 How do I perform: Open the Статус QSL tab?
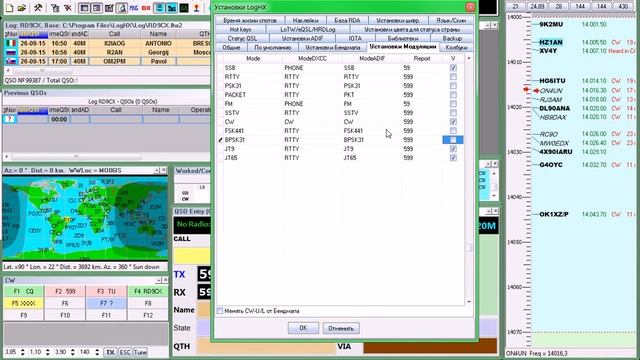click(x=242, y=38)
